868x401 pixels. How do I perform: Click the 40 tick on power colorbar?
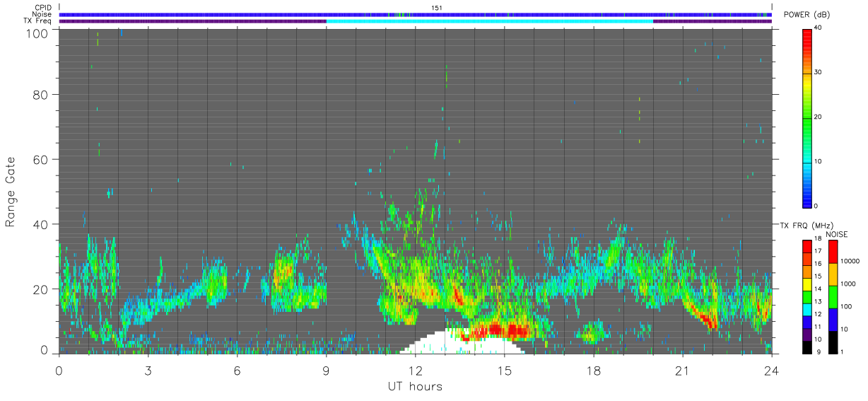click(818, 28)
